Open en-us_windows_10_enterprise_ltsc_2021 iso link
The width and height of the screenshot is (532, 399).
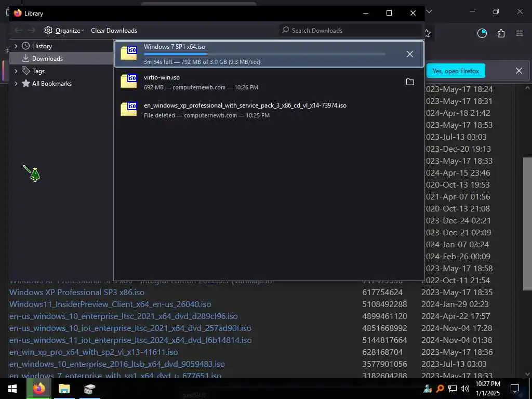point(123,316)
